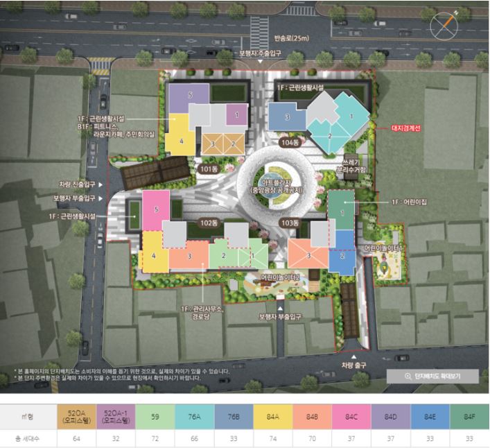Click the 쓰레기 분리수거함 label

[x=351, y=166]
